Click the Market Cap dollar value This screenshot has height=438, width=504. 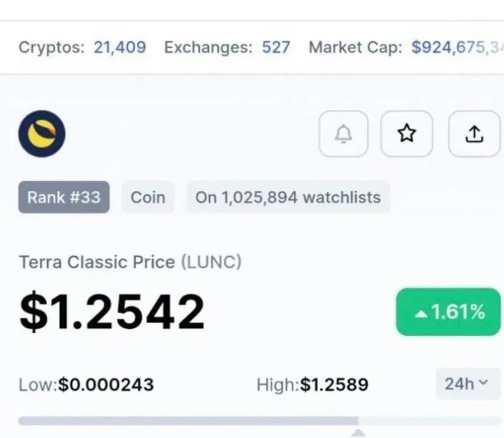(458, 47)
